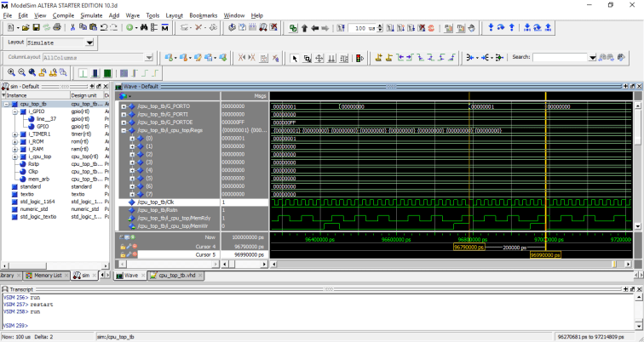644x342 pixels.
Task: Click the Continue Run icon
Action: (x=401, y=28)
